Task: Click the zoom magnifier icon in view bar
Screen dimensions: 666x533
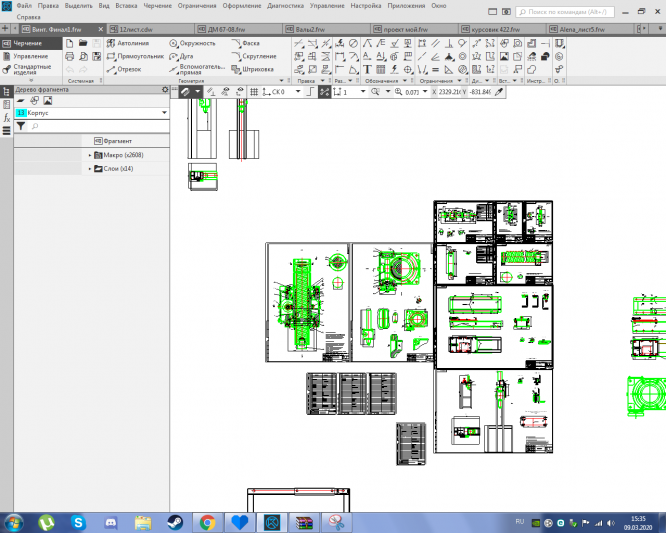Action: tap(398, 92)
